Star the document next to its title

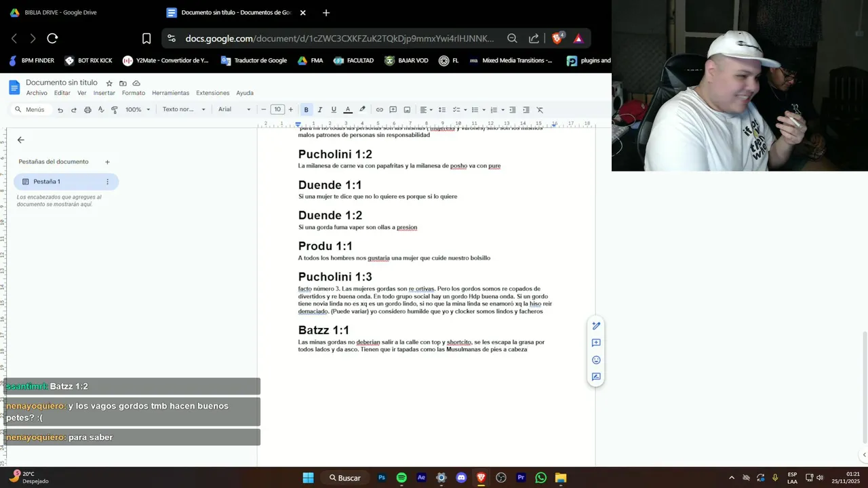click(109, 83)
